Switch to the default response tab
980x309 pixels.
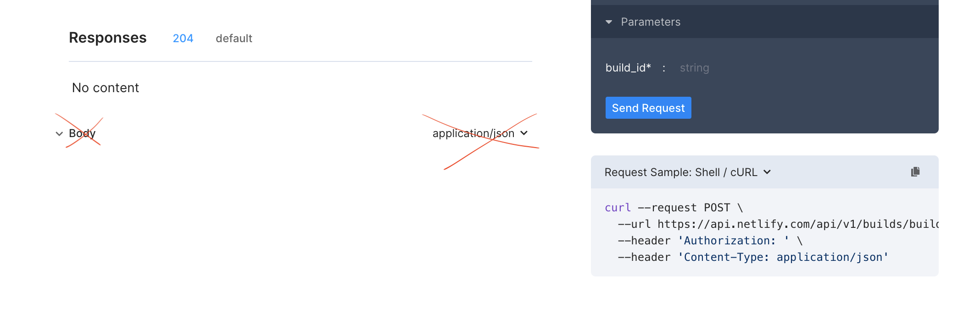(234, 39)
